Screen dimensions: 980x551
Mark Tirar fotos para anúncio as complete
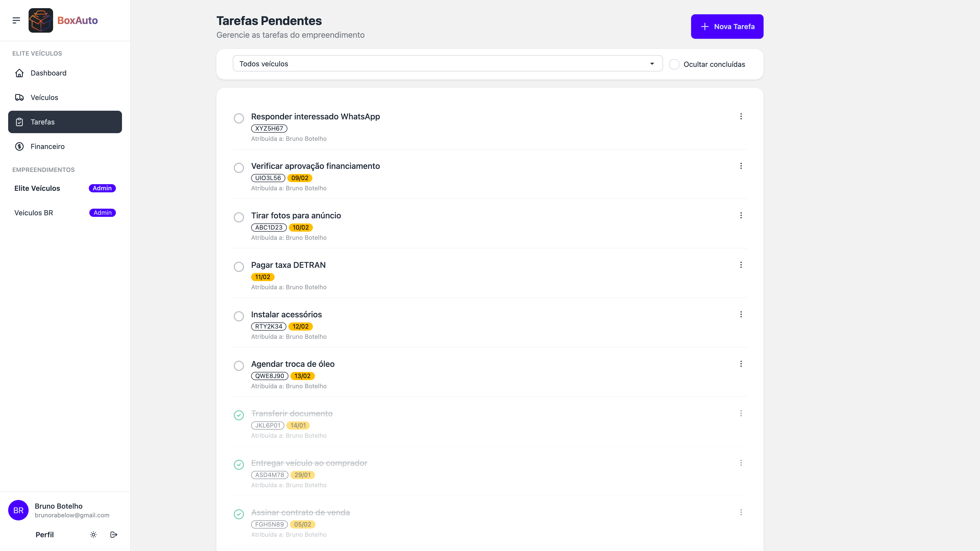pos(239,217)
